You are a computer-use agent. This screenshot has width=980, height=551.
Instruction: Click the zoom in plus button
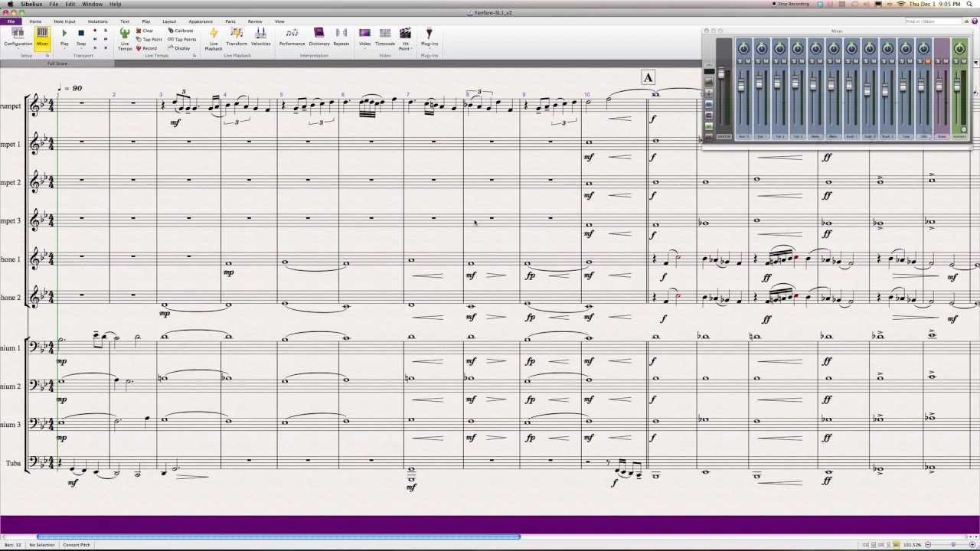coord(972,544)
